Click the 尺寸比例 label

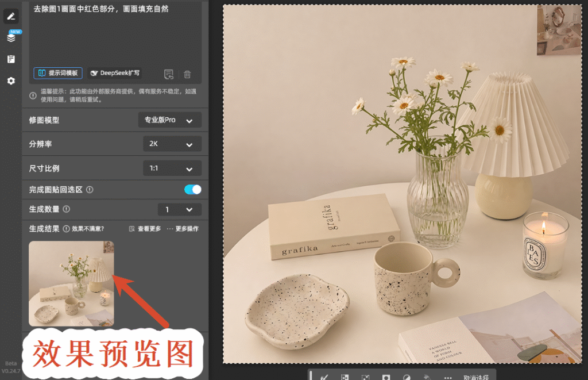pyautogui.click(x=44, y=168)
